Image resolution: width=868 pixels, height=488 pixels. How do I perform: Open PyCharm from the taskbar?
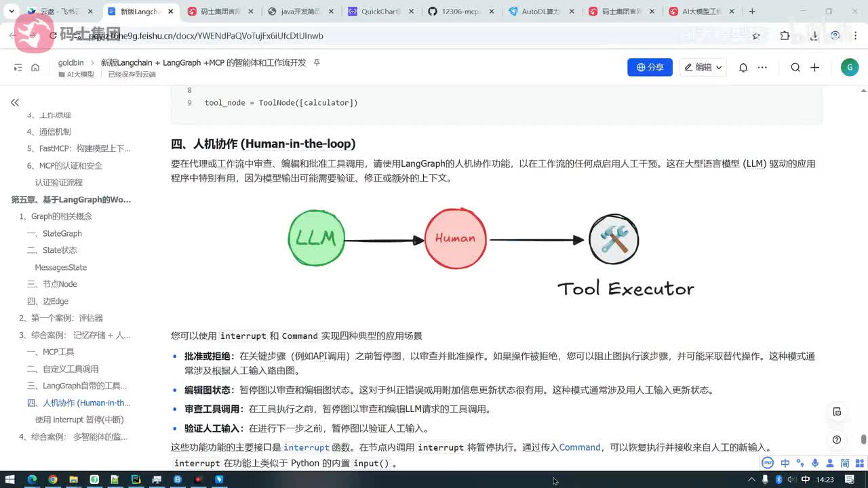pyautogui.click(x=136, y=479)
